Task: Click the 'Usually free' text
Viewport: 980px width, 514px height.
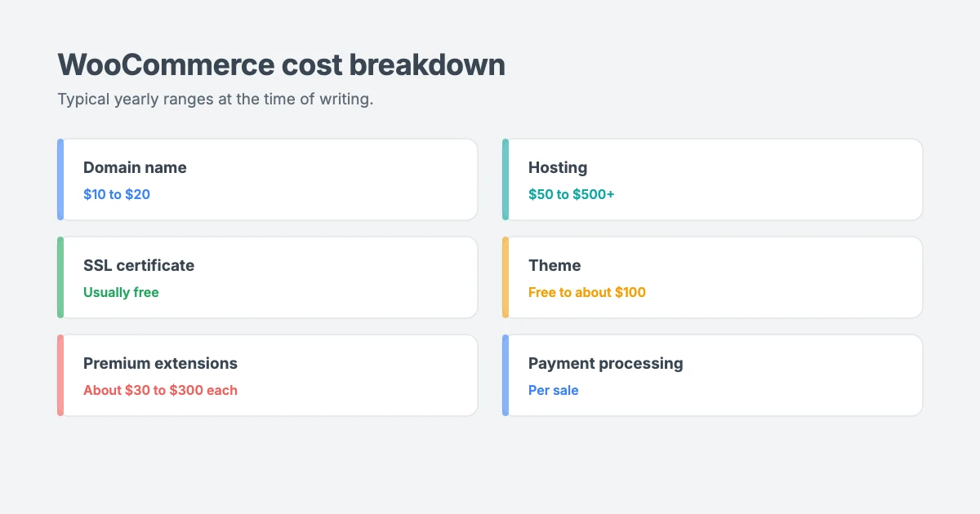Action: [121, 292]
